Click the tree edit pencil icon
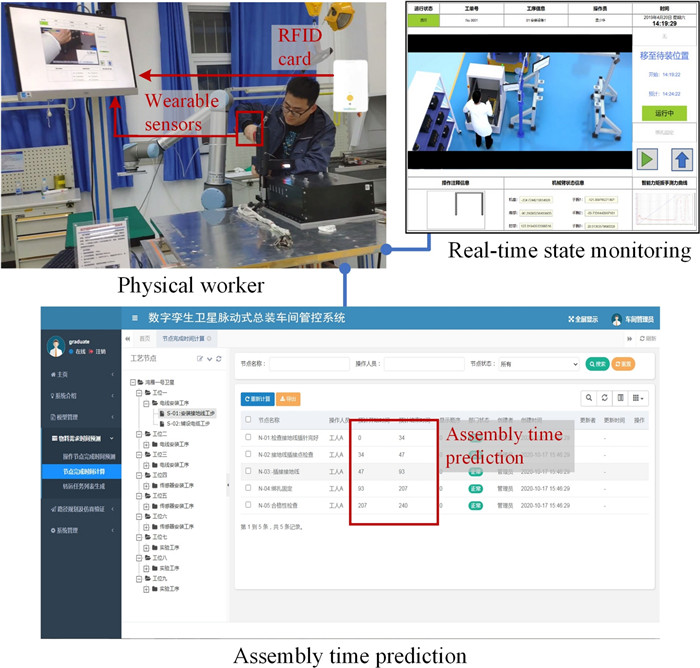Viewport: 700px width, 668px height. 200,359
